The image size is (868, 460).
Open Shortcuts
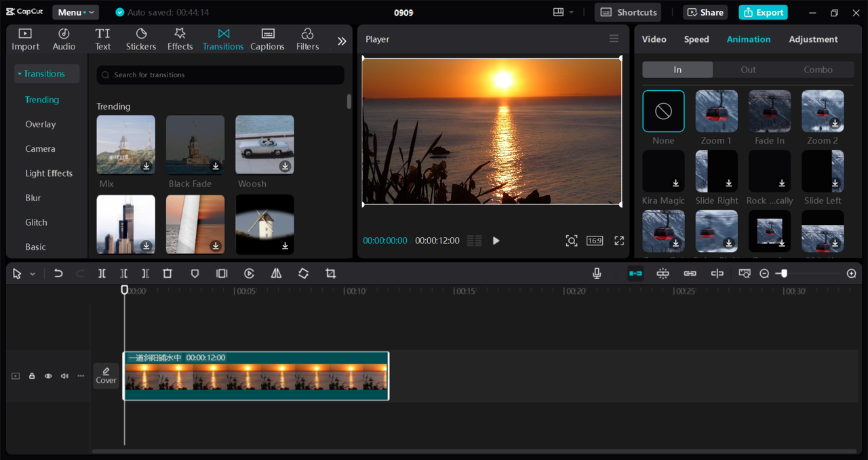628,12
